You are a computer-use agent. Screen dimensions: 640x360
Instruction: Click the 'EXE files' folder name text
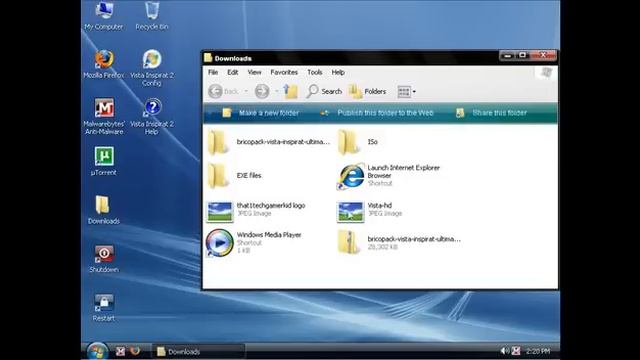click(249, 175)
